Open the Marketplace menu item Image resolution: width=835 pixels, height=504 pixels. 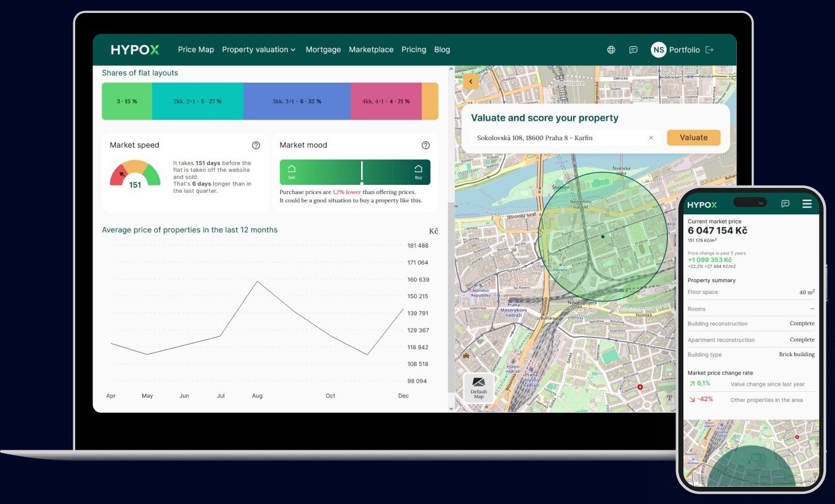[x=371, y=50]
